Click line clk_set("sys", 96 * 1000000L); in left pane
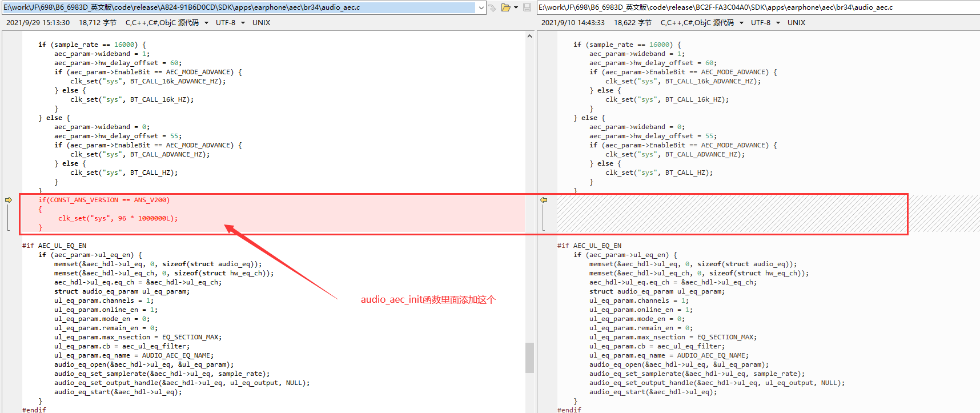980x413 pixels. [x=118, y=218]
